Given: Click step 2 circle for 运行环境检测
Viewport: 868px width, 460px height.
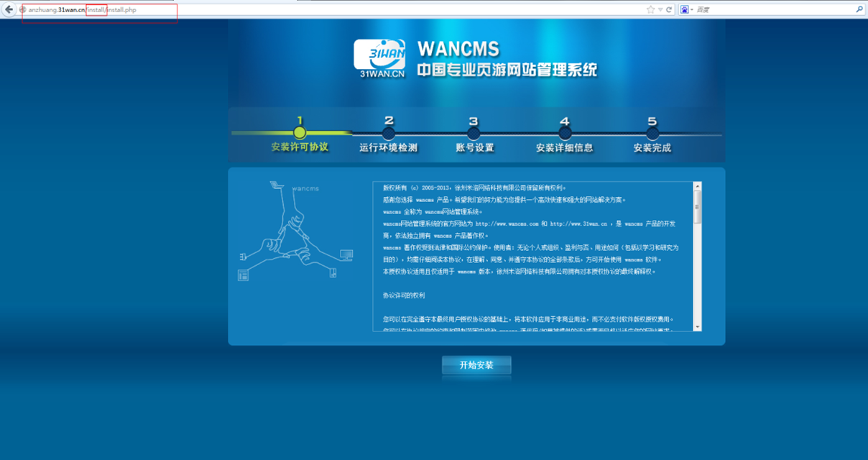Looking at the screenshot, I should coord(389,133).
